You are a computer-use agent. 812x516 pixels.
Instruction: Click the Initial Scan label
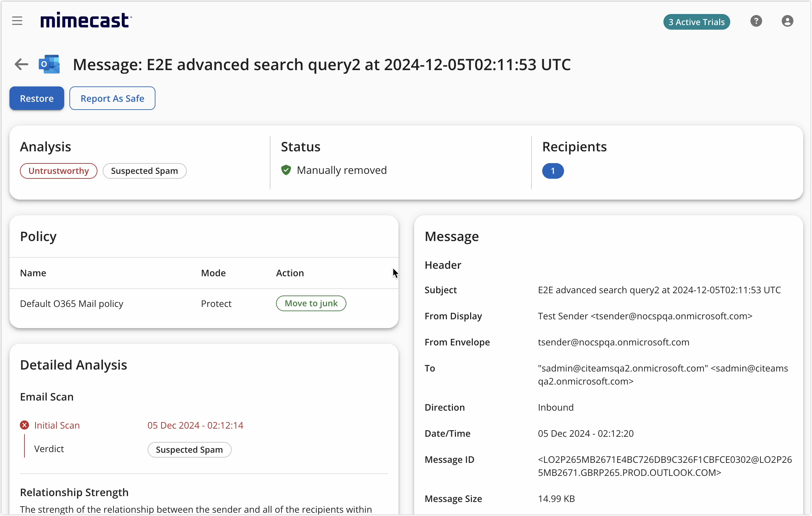coord(57,425)
